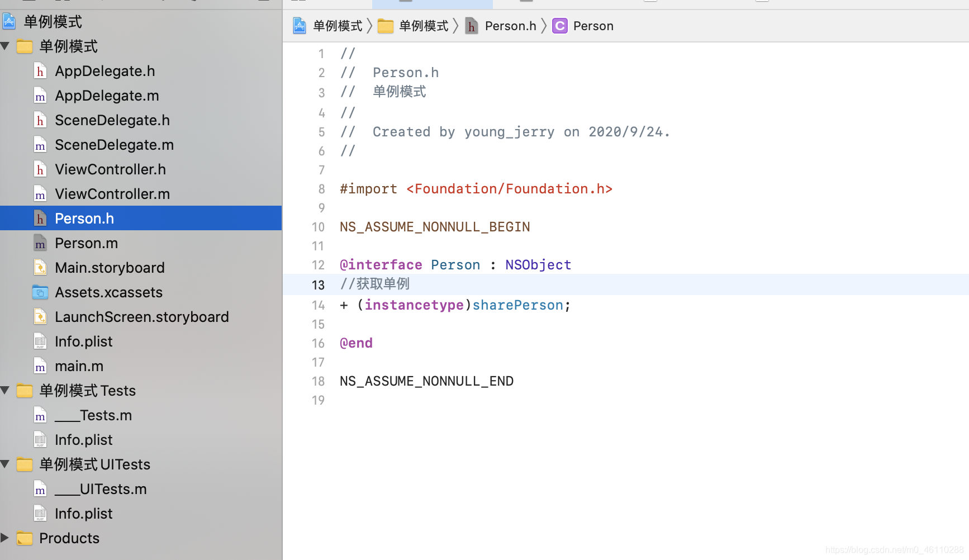Open Person.m implementation file
The height and width of the screenshot is (560, 969).
pyautogui.click(x=141, y=243)
